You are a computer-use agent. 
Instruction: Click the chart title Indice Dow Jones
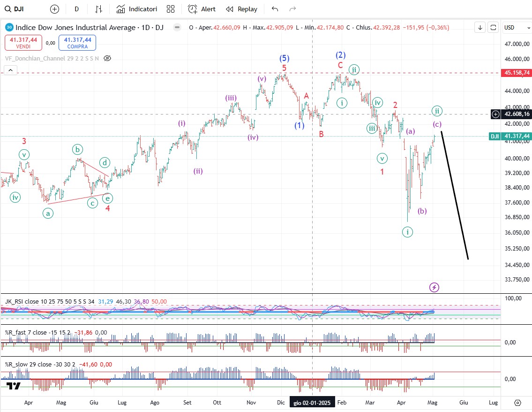point(90,28)
